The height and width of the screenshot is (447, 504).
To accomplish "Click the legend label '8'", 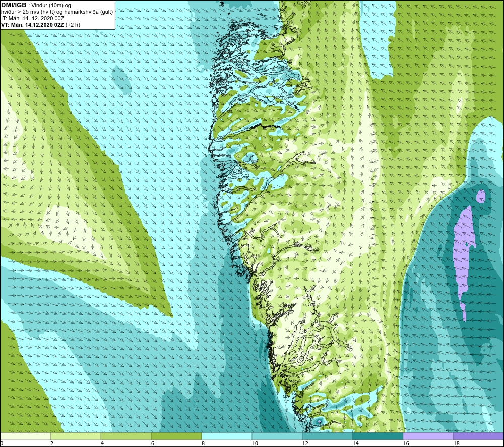I will [x=203, y=444].
